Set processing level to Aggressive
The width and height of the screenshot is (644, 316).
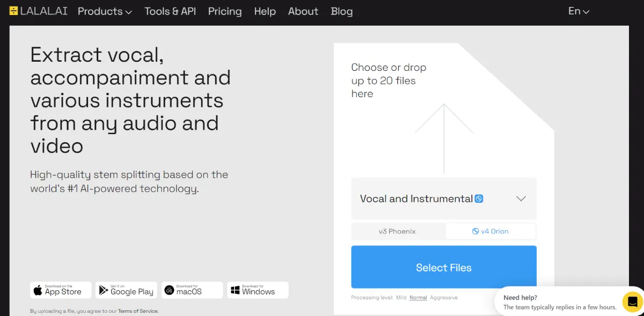[x=444, y=297]
